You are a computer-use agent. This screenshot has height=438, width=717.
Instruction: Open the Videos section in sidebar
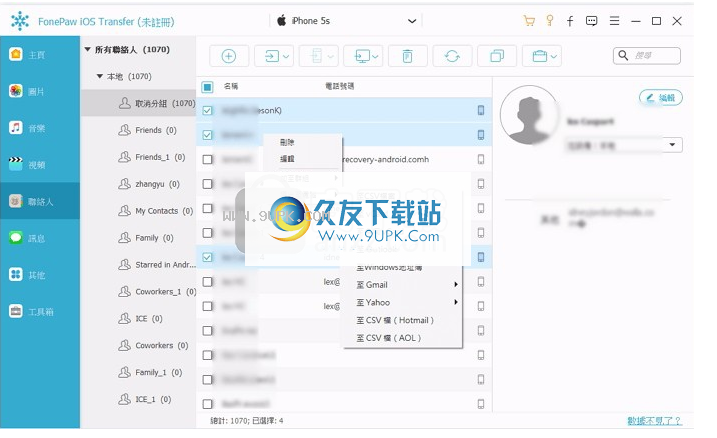pos(40,165)
